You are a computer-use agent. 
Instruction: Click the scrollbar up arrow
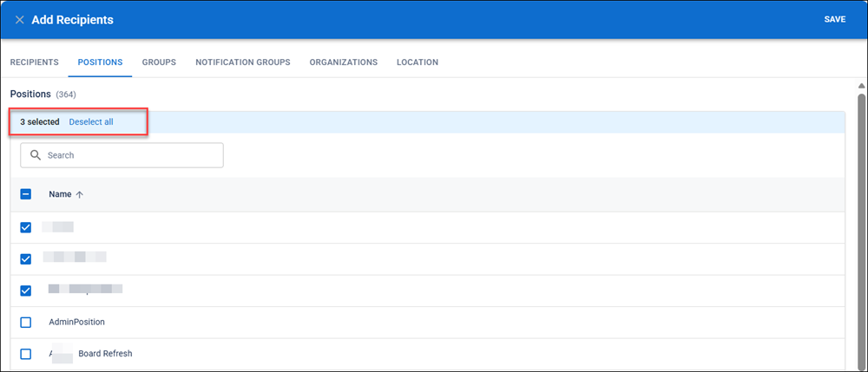click(861, 85)
